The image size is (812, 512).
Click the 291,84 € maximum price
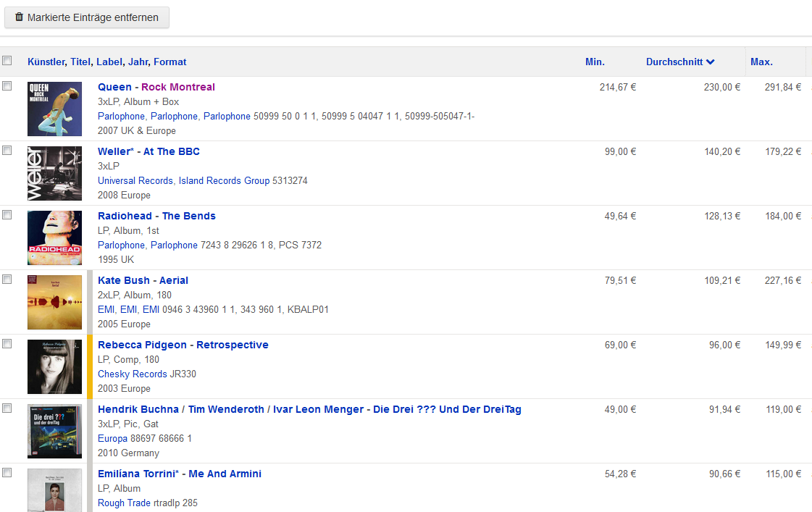click(783, 88)
